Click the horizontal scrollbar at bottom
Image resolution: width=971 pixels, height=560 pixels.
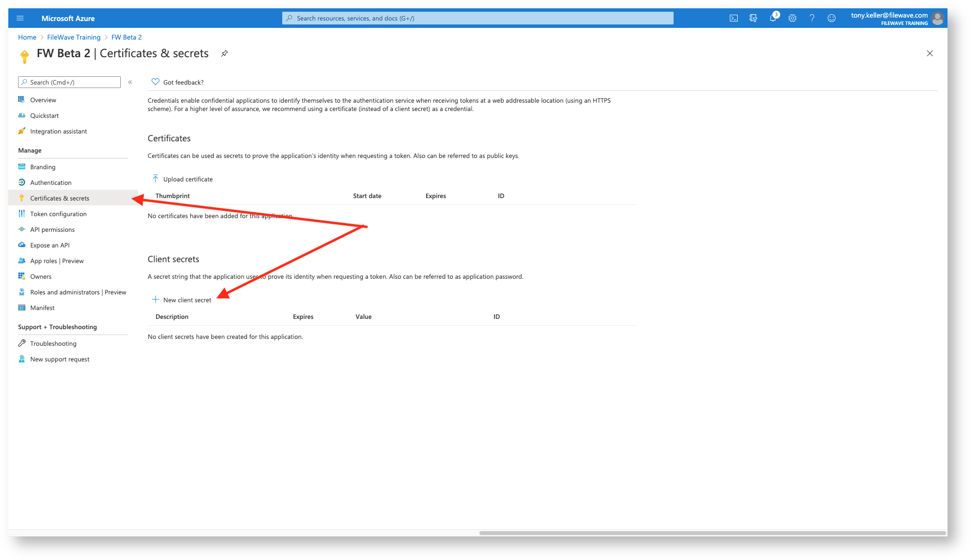click(712, 533)
